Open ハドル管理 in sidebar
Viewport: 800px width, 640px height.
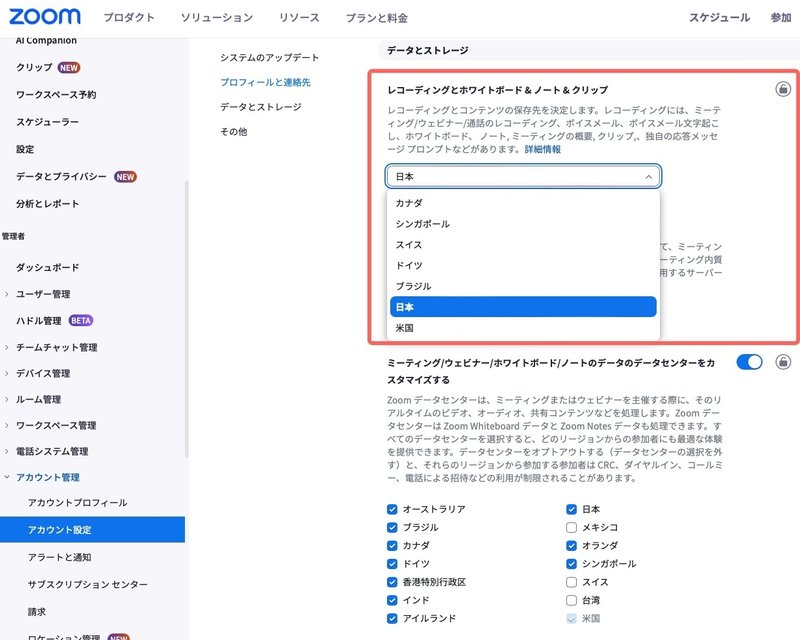point(38,321)
